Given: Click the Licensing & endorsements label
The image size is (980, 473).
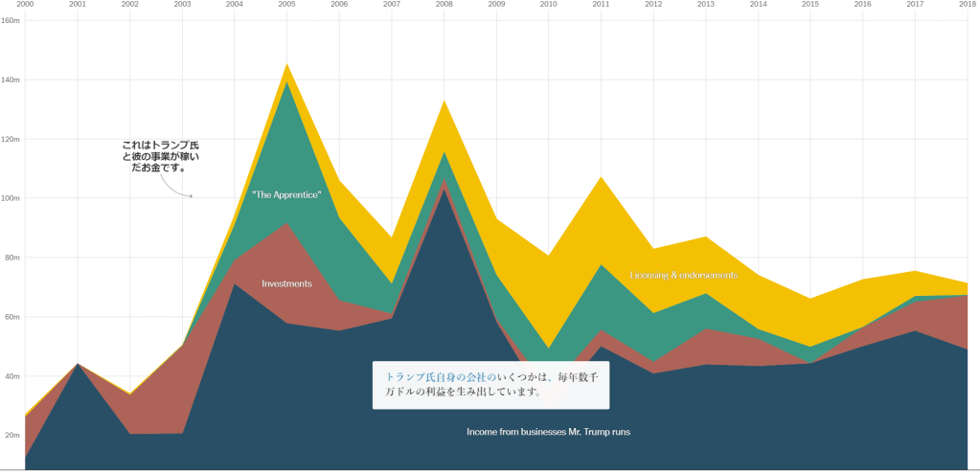Looking at the screenshot, I should (684, 276).
